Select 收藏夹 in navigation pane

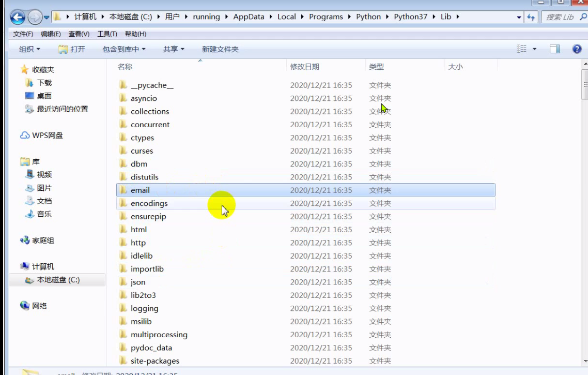coord(43,70)
